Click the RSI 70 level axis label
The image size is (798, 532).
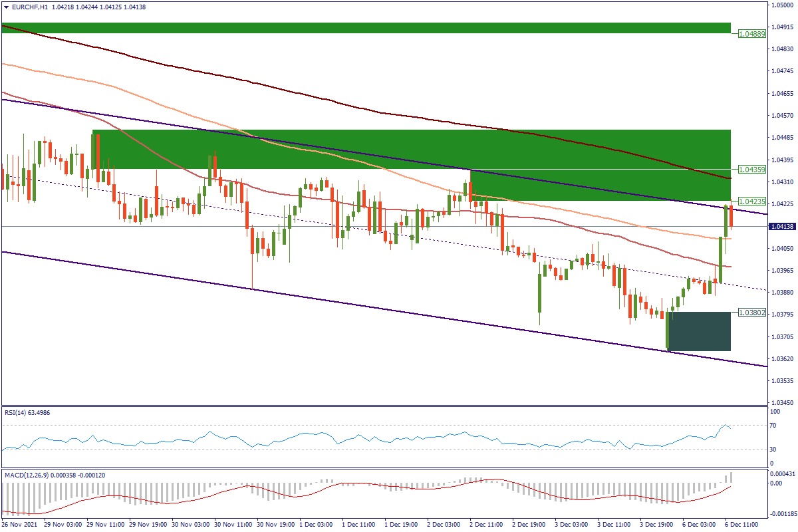coord(774,425)
